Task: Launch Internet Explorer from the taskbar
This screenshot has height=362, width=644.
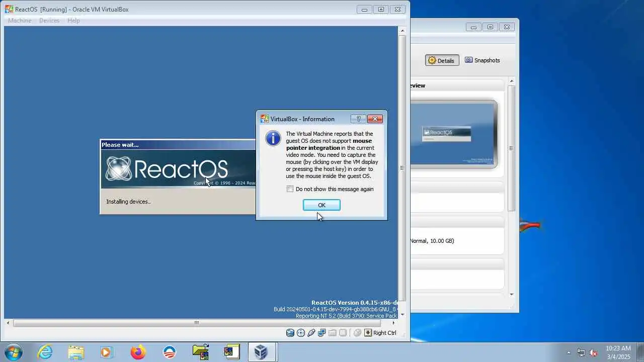Action: (x=45, y=352)
